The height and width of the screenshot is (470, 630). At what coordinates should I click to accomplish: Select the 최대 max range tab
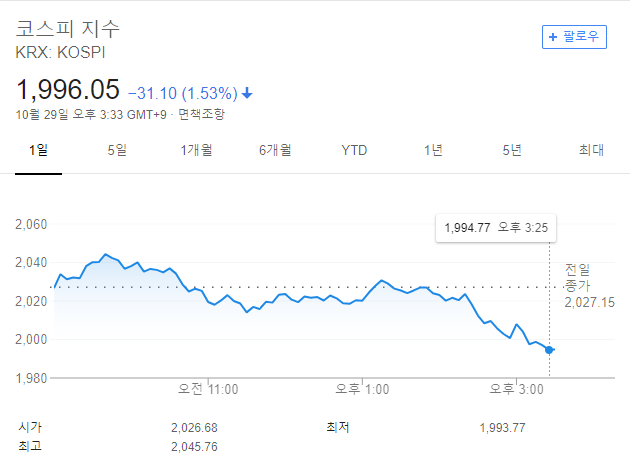[591, 150]
